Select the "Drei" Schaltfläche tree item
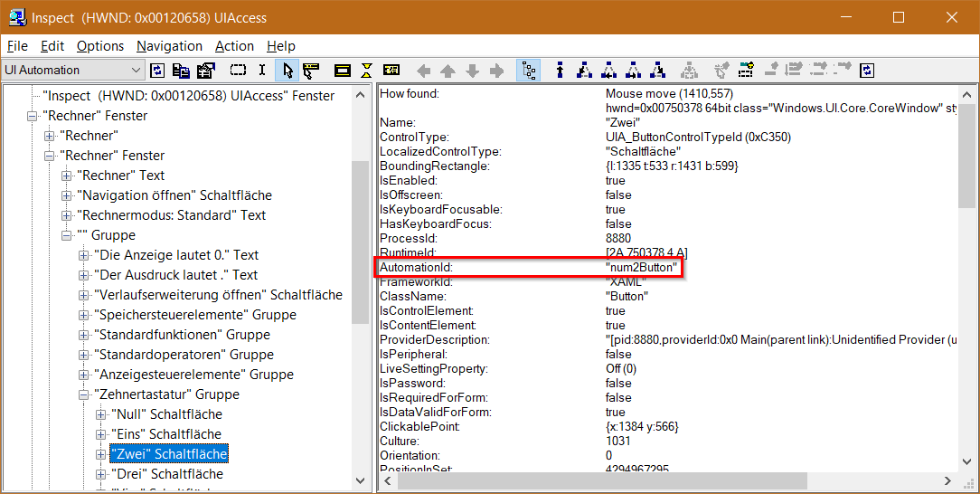Viewport: 980px width, 494px height. point(166,474)
